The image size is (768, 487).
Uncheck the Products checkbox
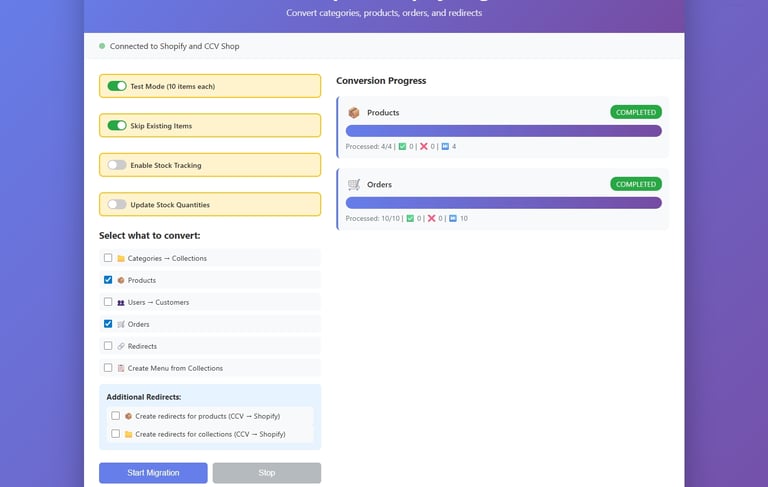[x=108, y=280]
